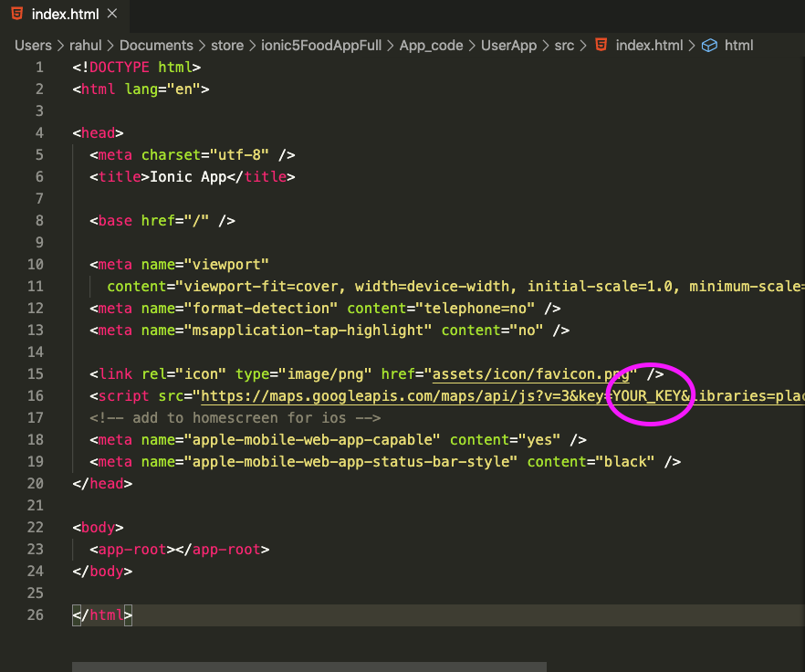805x672 pixels.
Task: Open the Documents breadcrumb folder
Action: [x=156, y=45]
